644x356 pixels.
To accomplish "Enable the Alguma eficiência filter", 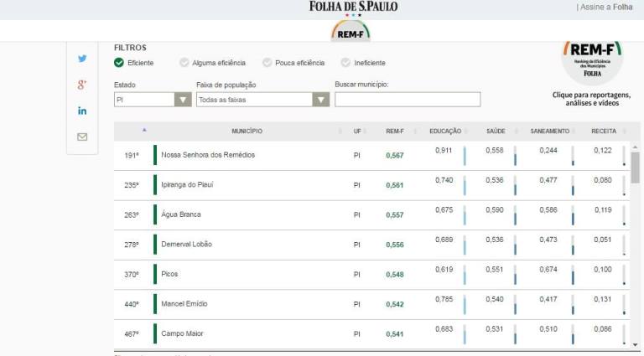I will click(x=184, y=63).
